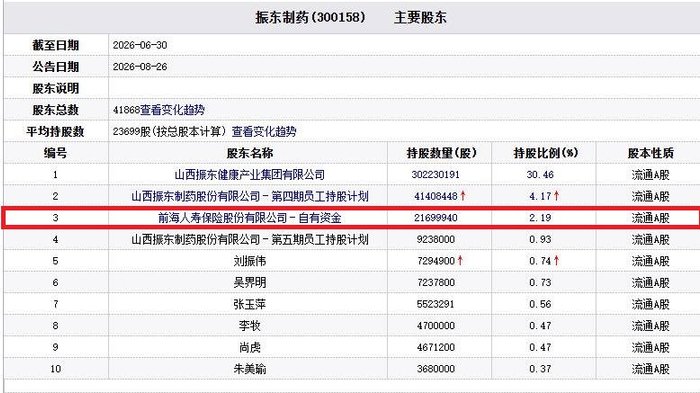The width and height of the screenshot is (700, 393).
Task: Click the 302230191 share count cell
Action: (x=435, y=175)
